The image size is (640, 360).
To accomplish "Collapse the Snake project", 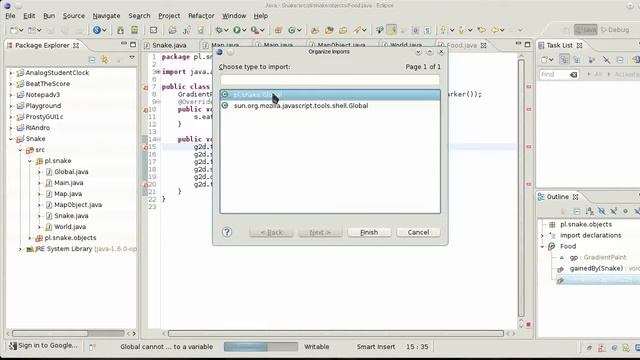I will [x=11, y=139].
